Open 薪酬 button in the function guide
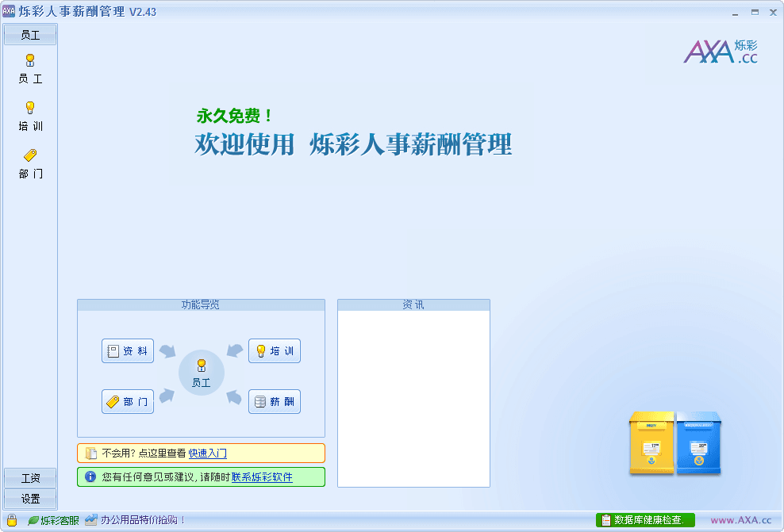784x532 pixels. 275,402
